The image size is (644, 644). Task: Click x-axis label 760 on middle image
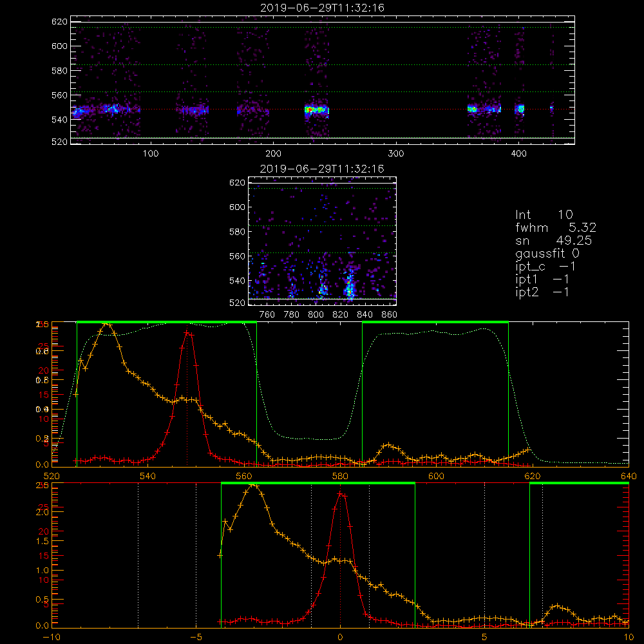[267, 315]
